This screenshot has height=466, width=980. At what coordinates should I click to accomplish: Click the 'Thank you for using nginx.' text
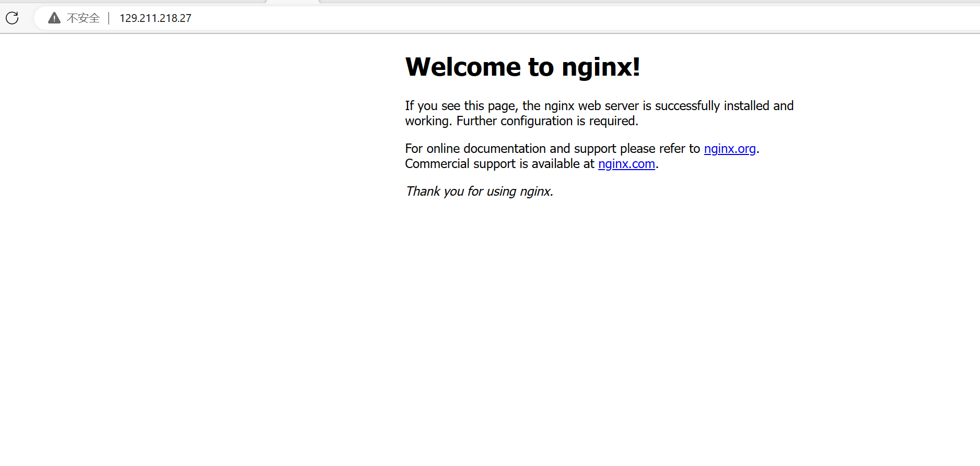[479, 192]
